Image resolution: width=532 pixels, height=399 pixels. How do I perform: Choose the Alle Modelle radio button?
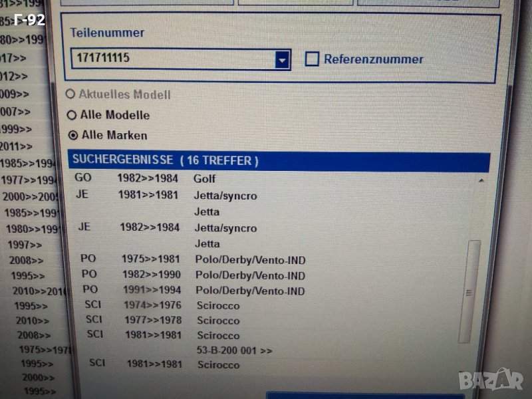(x=72, y=115)
